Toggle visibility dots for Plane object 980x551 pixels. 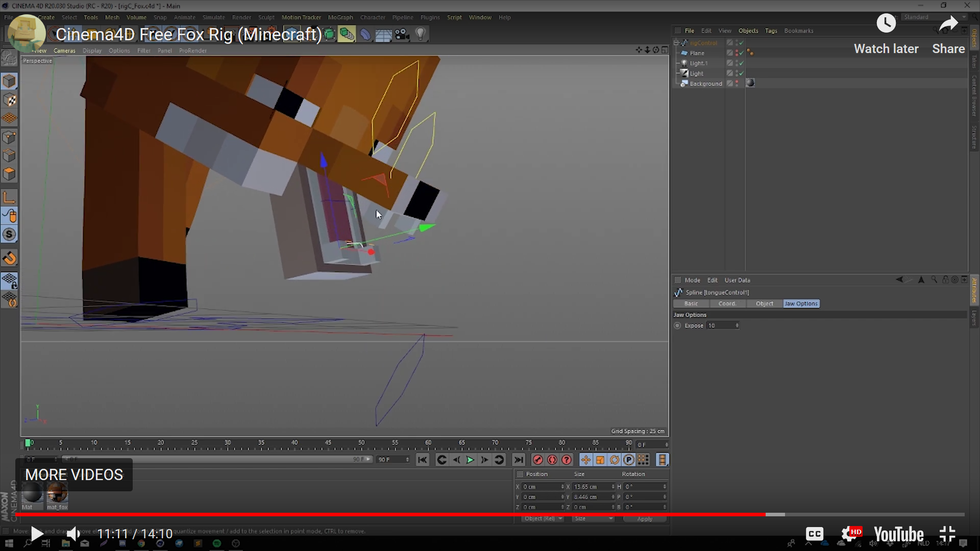pyautogui.click(x=737, y=53)
